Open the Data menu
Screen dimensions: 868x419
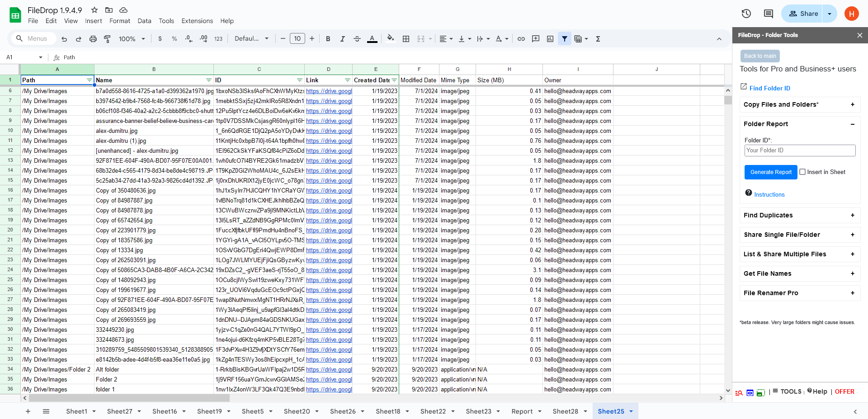click(x=144, y=21)
